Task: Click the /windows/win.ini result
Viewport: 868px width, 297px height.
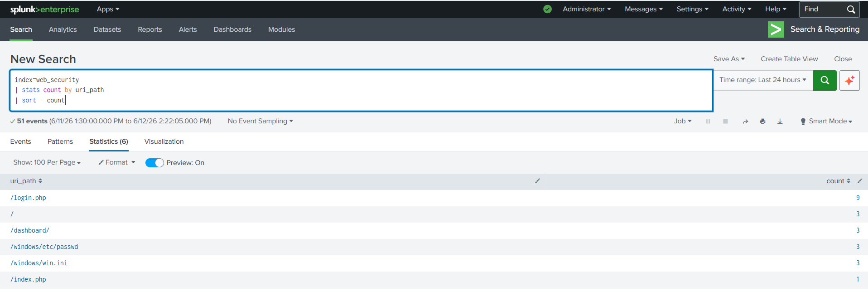Action: (39, 263)
